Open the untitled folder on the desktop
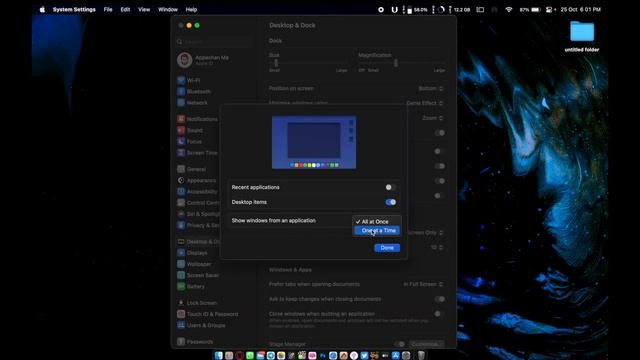 tap(582, 36)
